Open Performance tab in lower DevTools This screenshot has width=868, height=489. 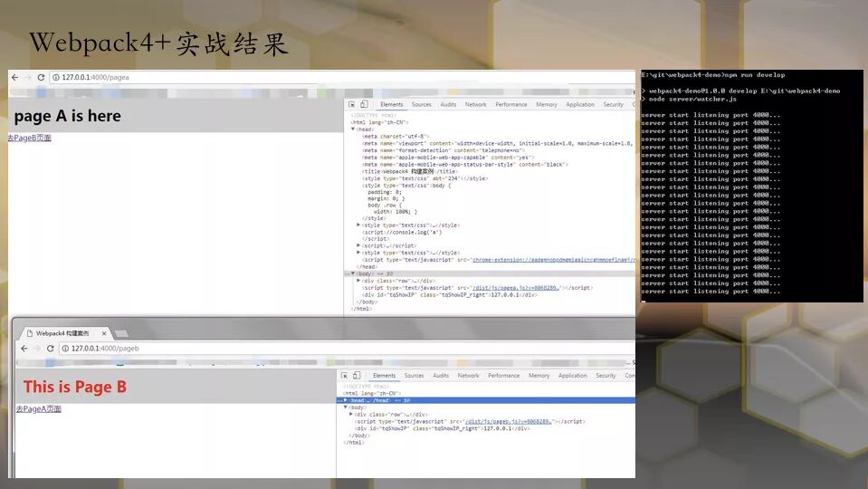[504, 376]
